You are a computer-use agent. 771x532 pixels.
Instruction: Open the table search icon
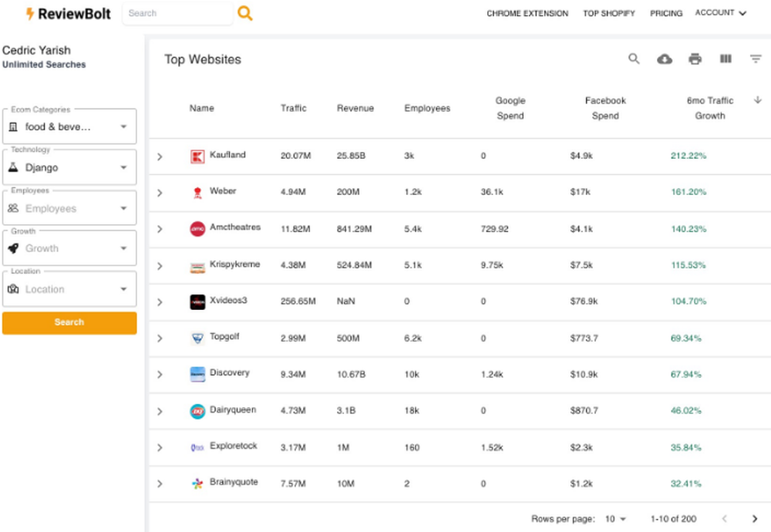coord(634,59)
